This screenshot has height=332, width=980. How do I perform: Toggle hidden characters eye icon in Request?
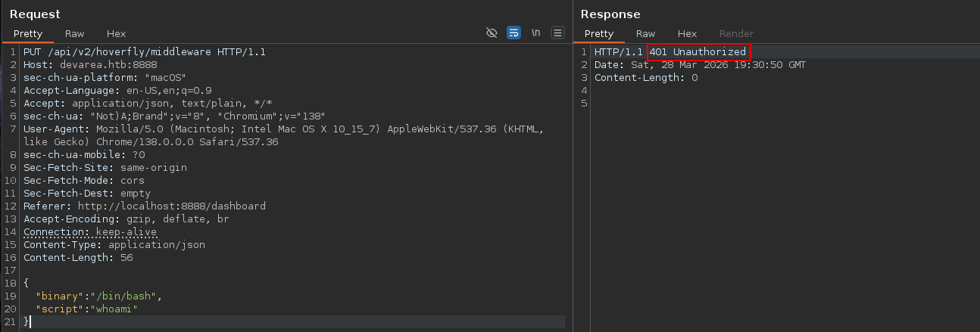492,33
